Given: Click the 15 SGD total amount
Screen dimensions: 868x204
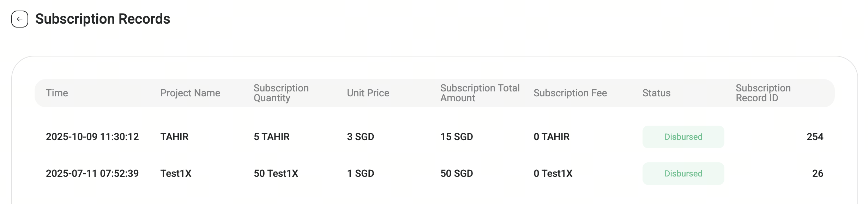Looking at the screenshot, I should 457,137.
